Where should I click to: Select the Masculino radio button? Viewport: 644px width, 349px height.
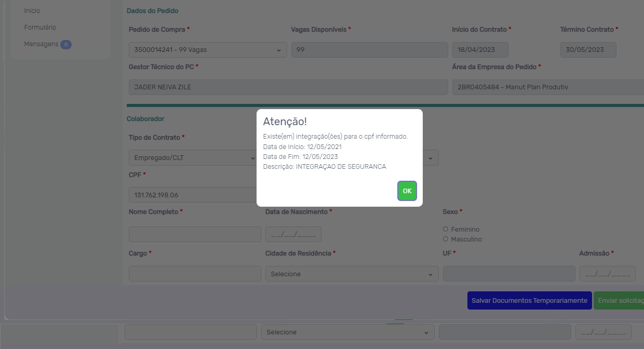[x=446, y=239]
